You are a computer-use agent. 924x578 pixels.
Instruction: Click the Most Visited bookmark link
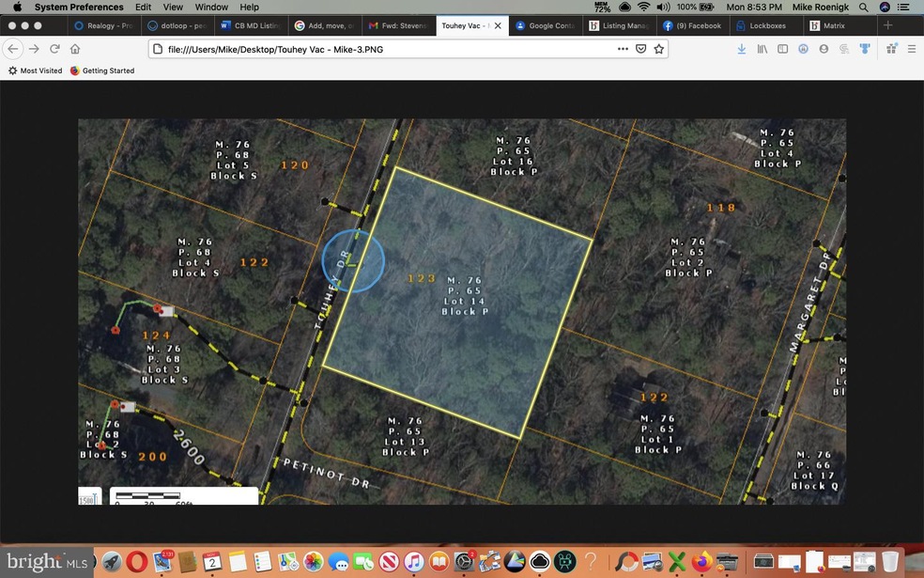(35, 70)
